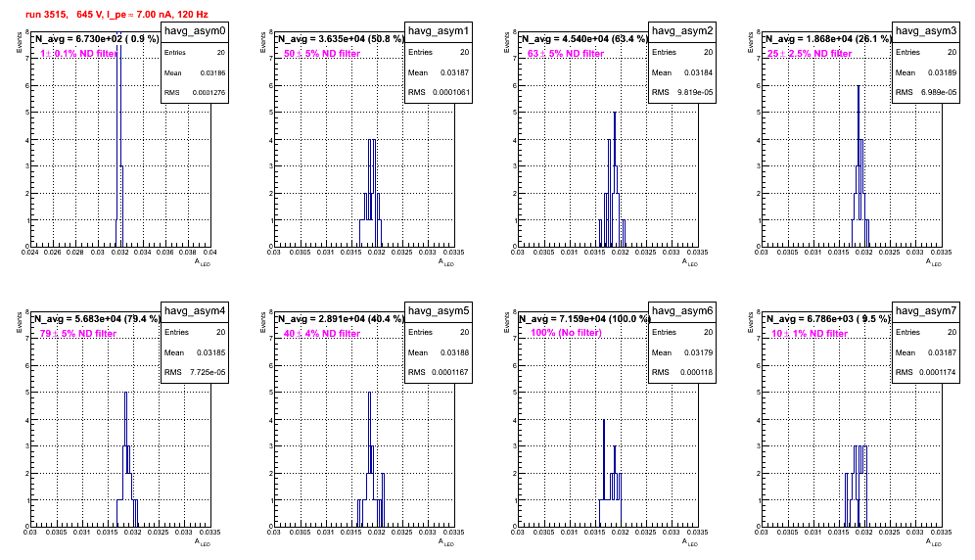Click RMS 6.989e-05 in havg_asym3 stats
Viewport: 975px width, 560px height.
926,93
